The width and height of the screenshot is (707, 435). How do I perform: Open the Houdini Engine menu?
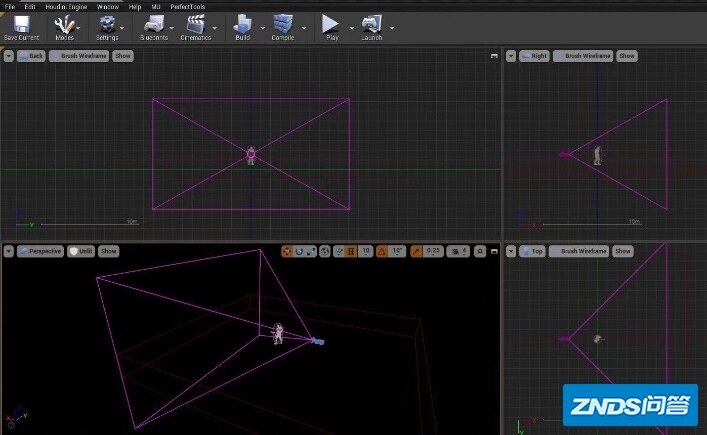(66, 6)
